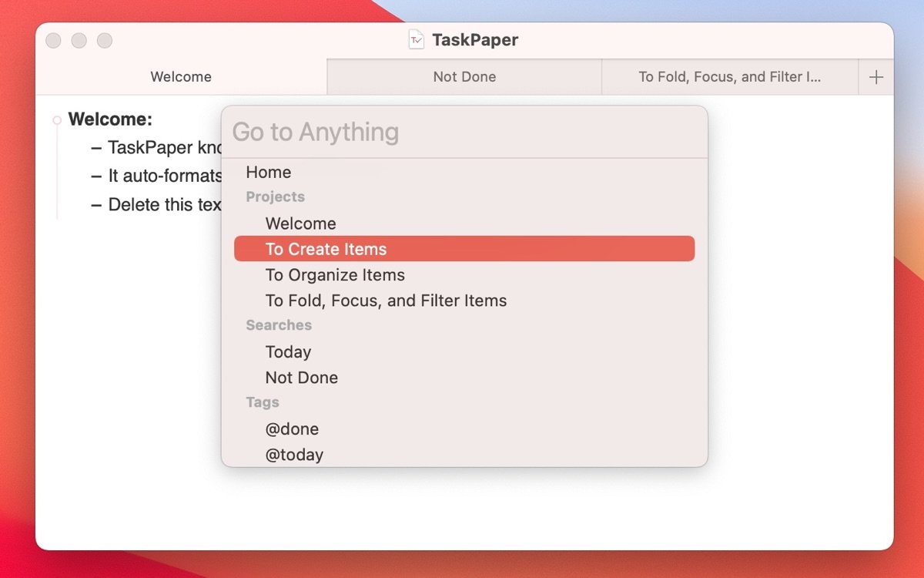Click the Go to Anything search field

pos(464,133)
